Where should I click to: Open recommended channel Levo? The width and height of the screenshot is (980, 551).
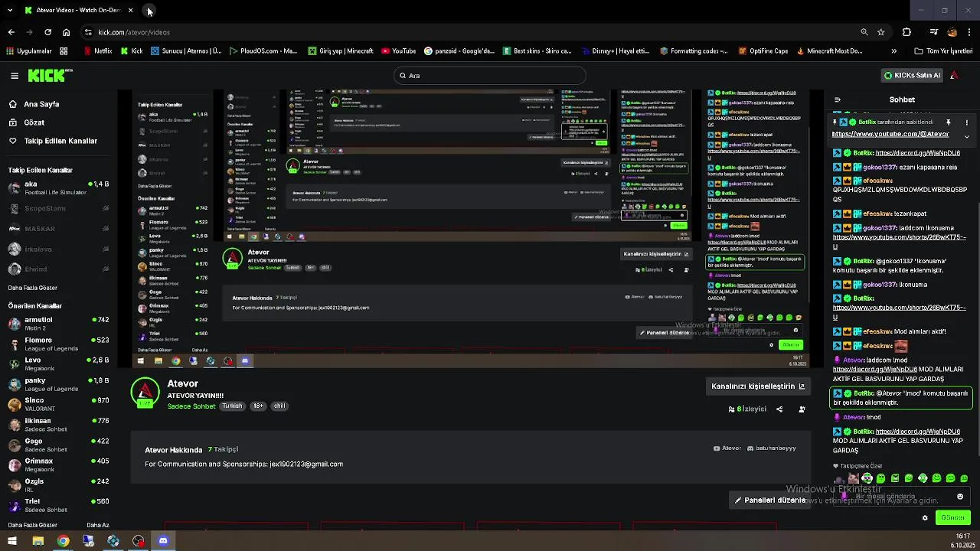[x=58, y=364]
